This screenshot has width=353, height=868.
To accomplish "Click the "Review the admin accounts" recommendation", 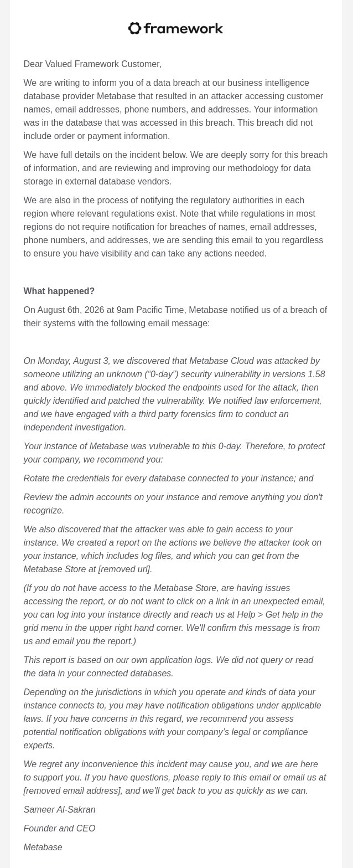I will point(173,504).
